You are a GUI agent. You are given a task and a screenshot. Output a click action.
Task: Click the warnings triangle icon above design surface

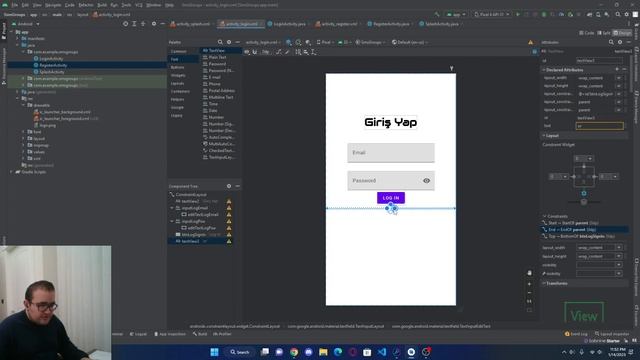(x=531, y=42)
